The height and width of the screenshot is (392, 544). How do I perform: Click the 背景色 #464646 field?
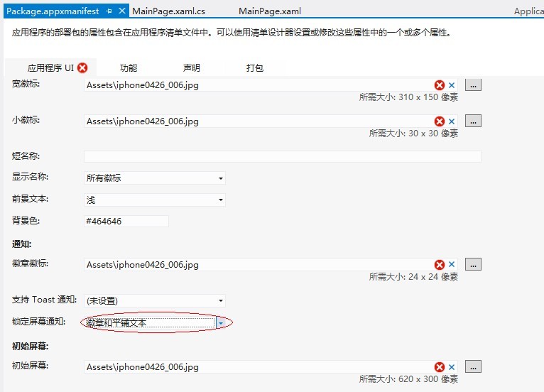126,221
